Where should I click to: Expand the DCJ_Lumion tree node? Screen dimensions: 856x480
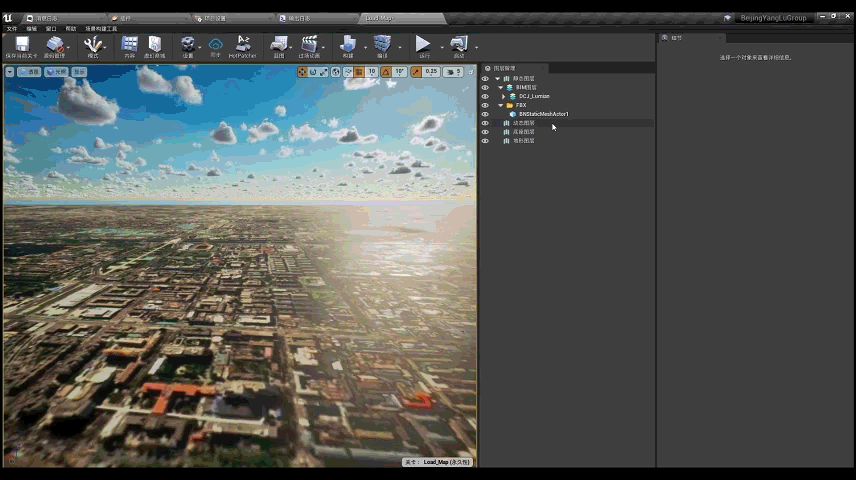[x=504, y=96]
